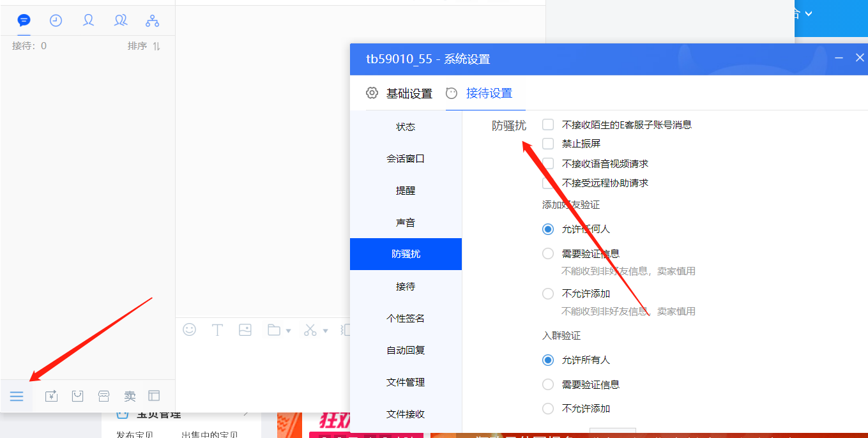Click the send file folder icon
Image resolution: width=868 pixels, height=438 pixels.
pos(274,329)
